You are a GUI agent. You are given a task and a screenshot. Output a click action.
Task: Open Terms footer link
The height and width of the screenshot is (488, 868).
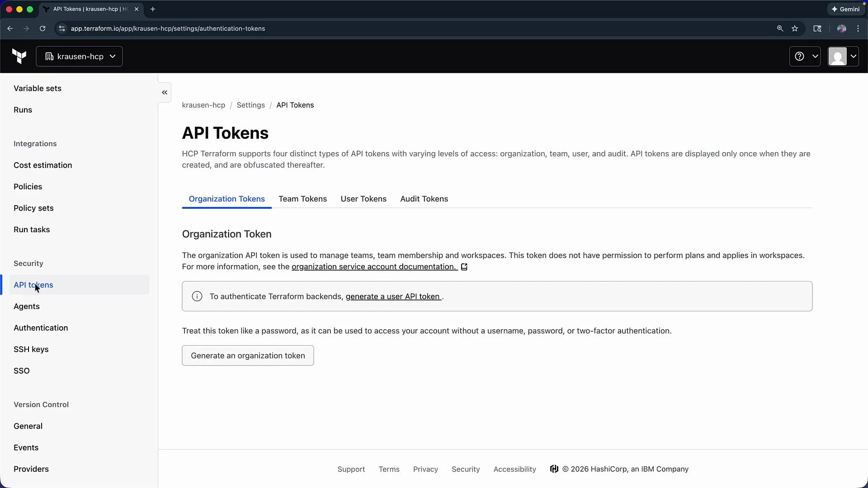click(389, 469)
